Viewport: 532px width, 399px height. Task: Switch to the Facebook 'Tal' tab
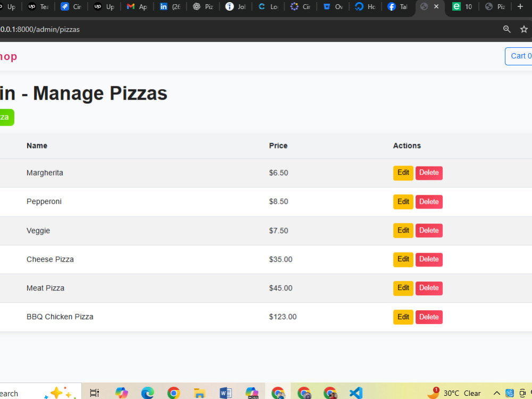[398, 6]
